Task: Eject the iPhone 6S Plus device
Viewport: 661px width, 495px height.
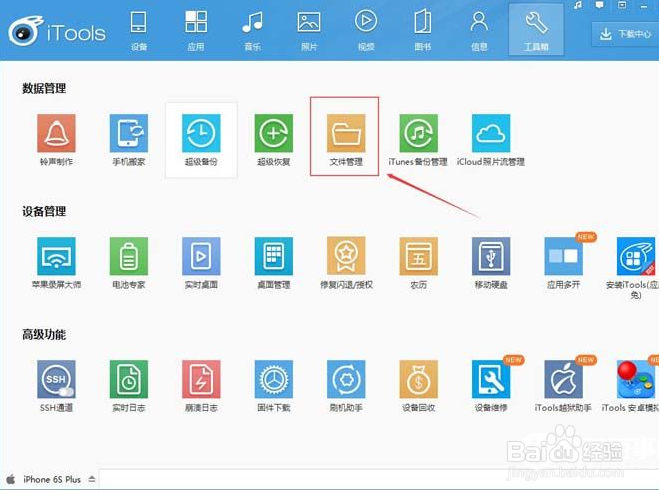Action: [91, 479]
